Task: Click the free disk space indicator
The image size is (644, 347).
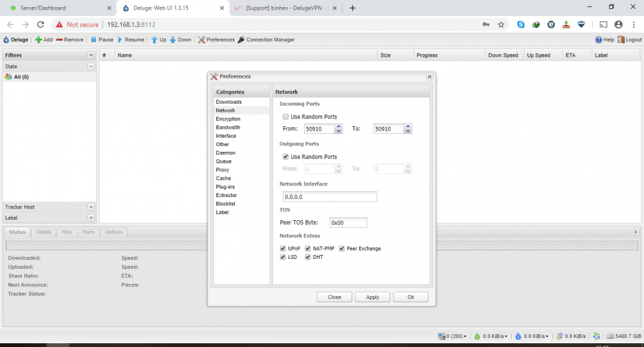Action: [624, 336]
